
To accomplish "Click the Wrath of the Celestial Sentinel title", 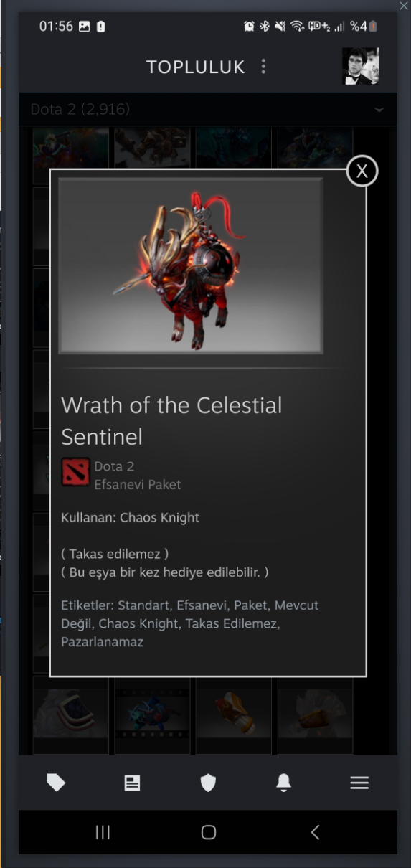I will coord(172,421).
